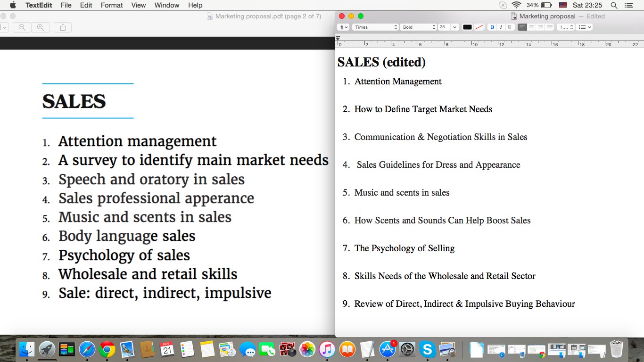Screen dimensions: 644x362
Task: Open the Wi-Fi status menu
Action: pyautogui.click(x=516, y=5)
